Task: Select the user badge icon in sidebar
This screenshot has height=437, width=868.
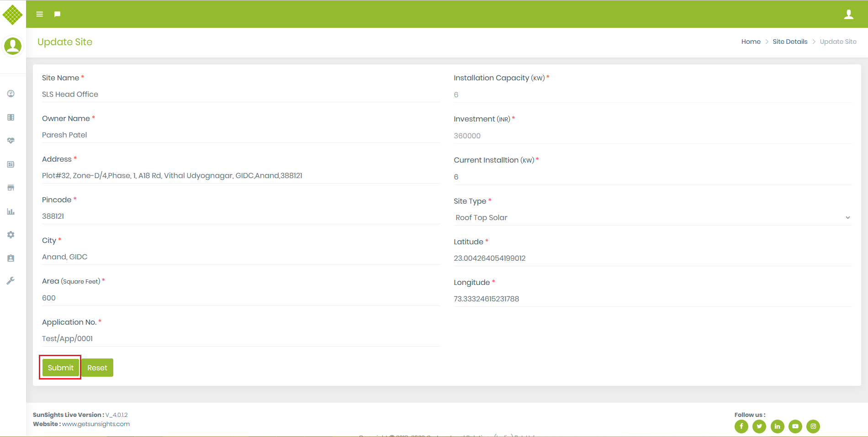Action: (11, 258)
